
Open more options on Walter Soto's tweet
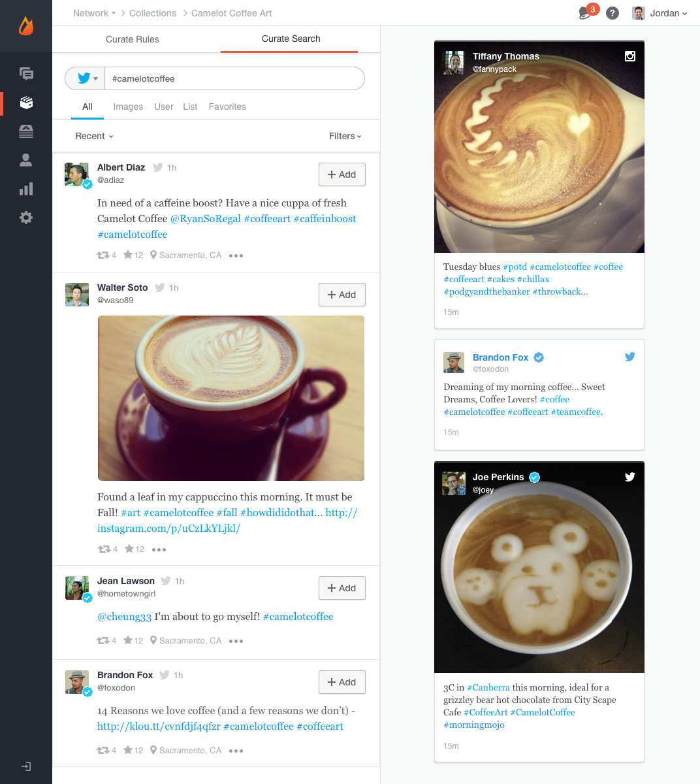tap(159, 549)
